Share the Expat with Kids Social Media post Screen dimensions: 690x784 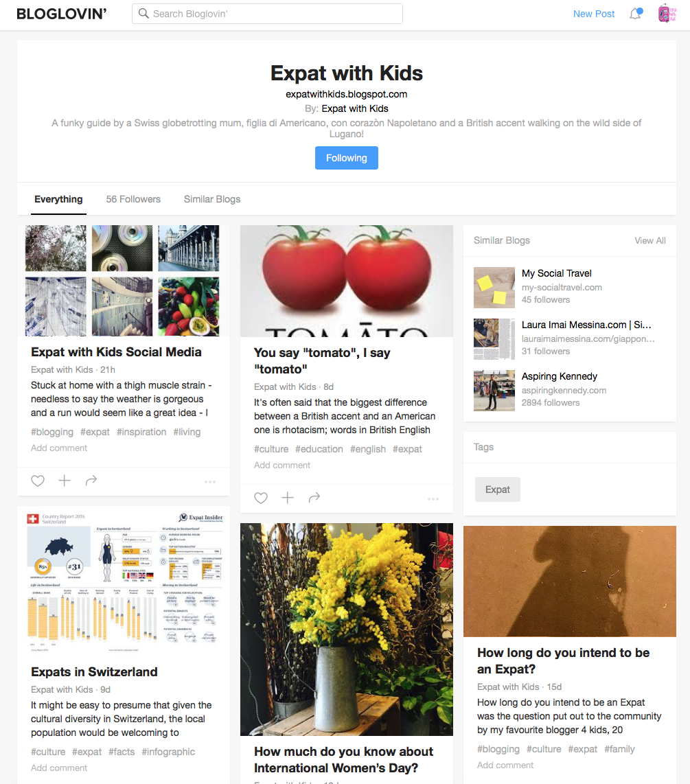(91, 481)
